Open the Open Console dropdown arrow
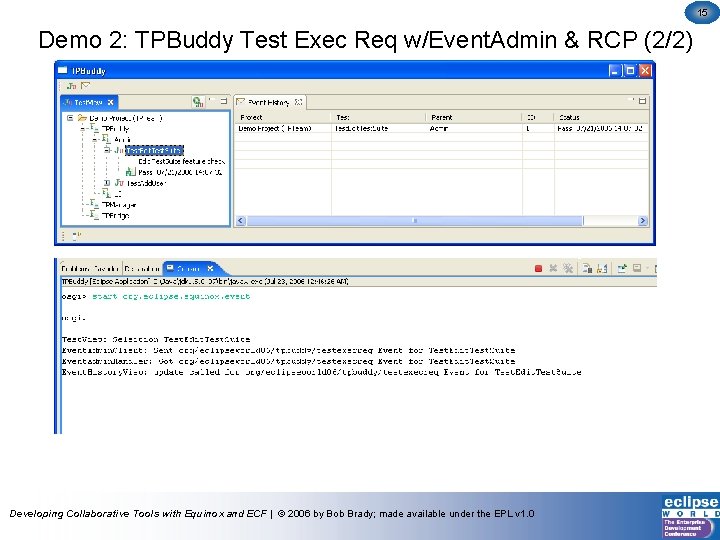The image size is (720, 540). (647, 268)
